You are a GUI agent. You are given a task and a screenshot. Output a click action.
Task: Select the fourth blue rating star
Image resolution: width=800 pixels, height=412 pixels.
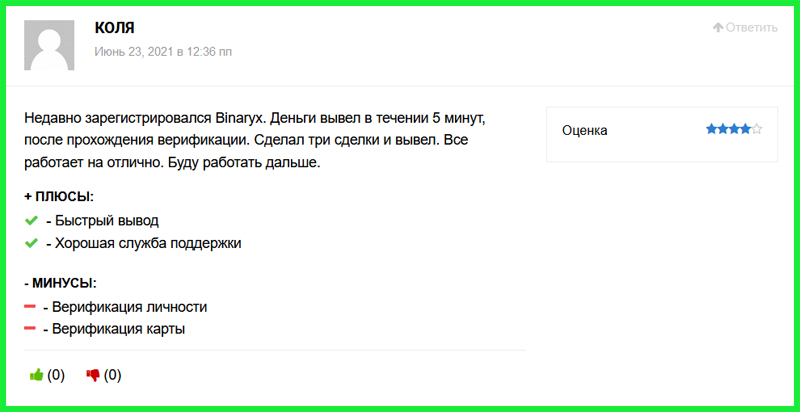click(745, 129)
